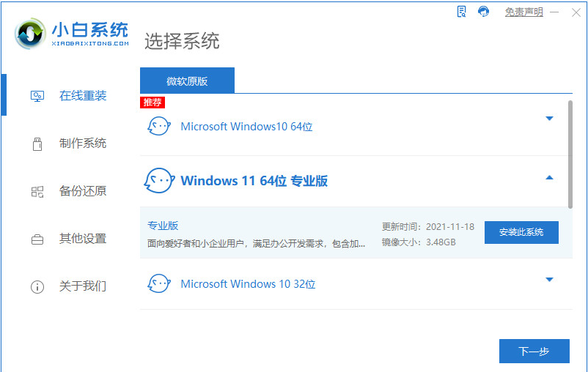Click the 安装此系统 button

point(521,232)
